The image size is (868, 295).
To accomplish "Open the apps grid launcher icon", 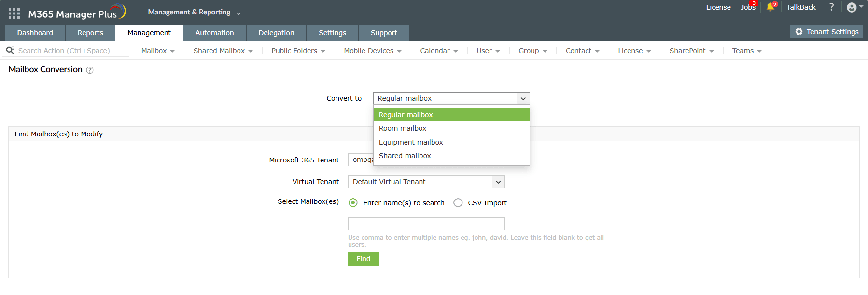I will pyautogui.click(x=14, y=13).
